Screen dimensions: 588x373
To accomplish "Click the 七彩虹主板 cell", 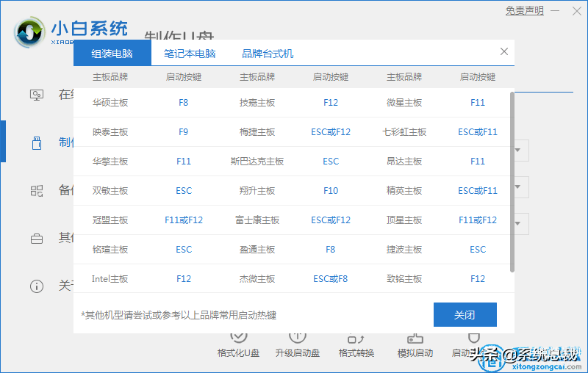I will [404, 132].
